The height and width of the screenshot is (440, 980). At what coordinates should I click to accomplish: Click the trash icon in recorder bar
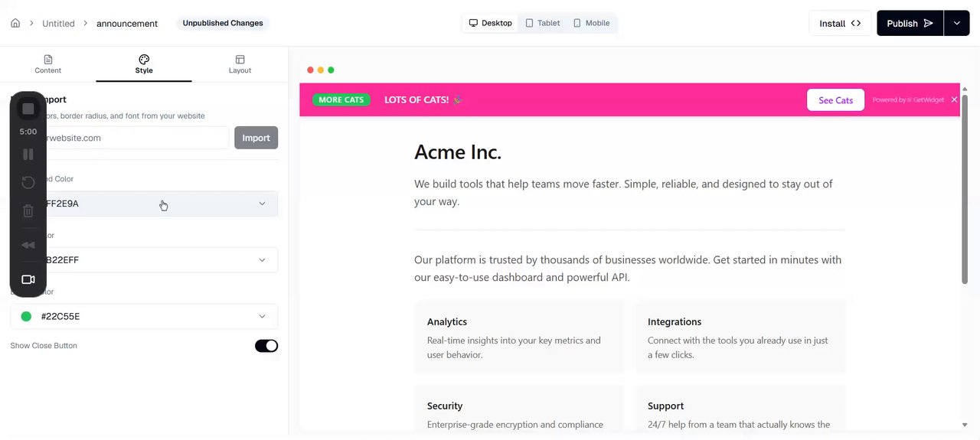tap(28, 211)
